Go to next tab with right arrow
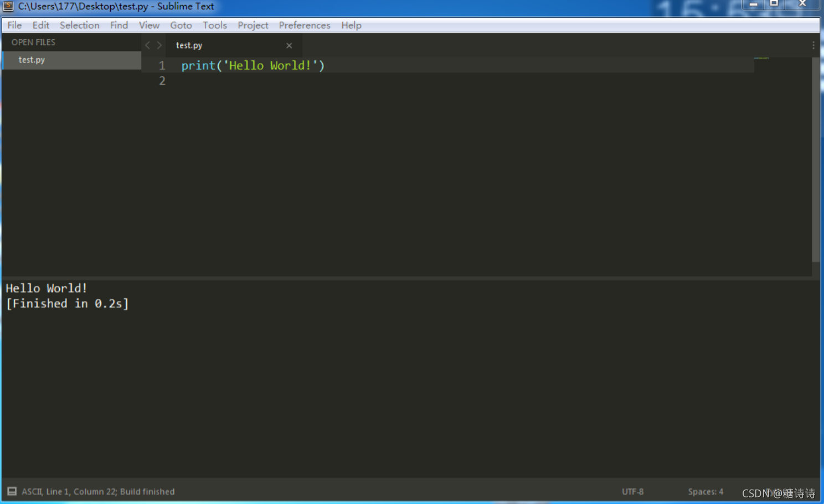 tap(159, 45)
